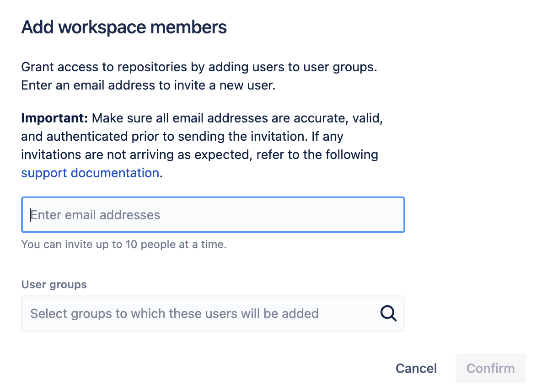This screenshot has height=392, width=547.
Task: Click the User groups field label
Action: click(x=54, y=285)
